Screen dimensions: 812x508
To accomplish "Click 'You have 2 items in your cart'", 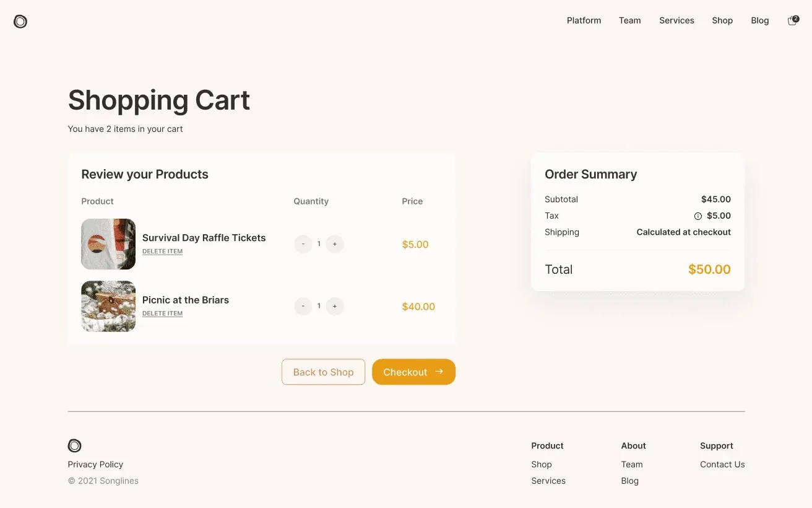I will [126, 129].
